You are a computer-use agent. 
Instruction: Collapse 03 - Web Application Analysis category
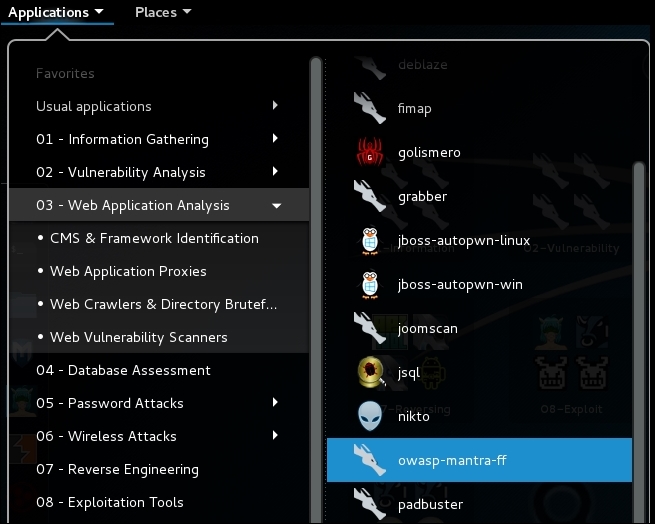[x=159, y=205]
